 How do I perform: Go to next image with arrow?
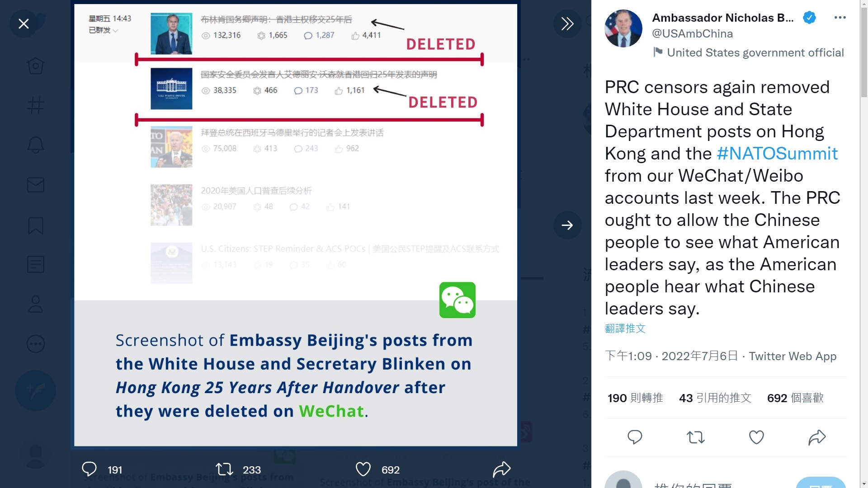click(x=567, y=225)
